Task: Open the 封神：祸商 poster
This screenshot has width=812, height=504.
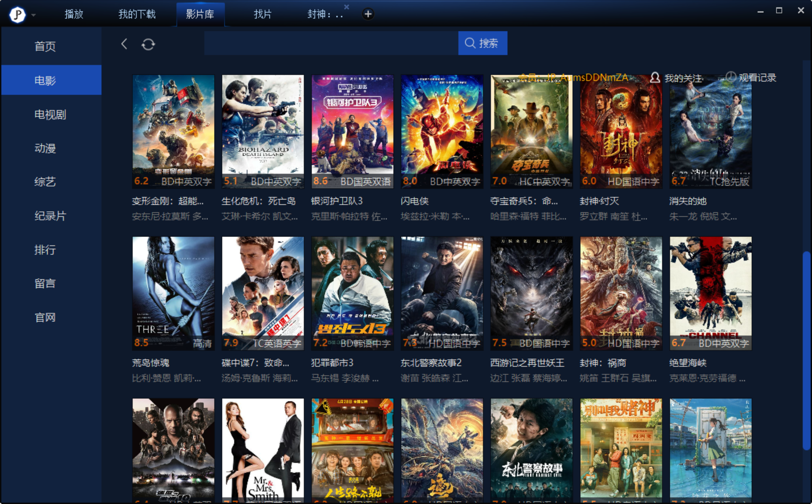Action: coord(621,293)
